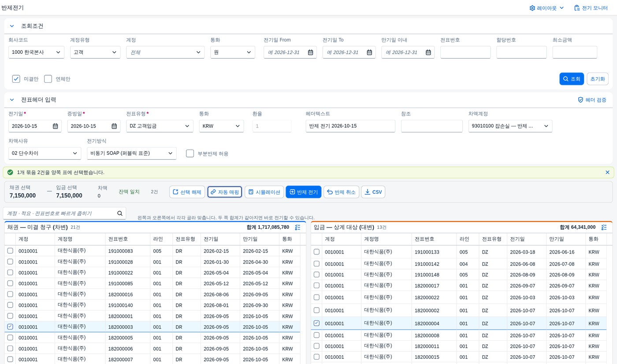Image resolution: width=617 pixels, height=364 pixels.
Task: Open the 전기 모니터 posting monitor
Action: pos(591,8)
